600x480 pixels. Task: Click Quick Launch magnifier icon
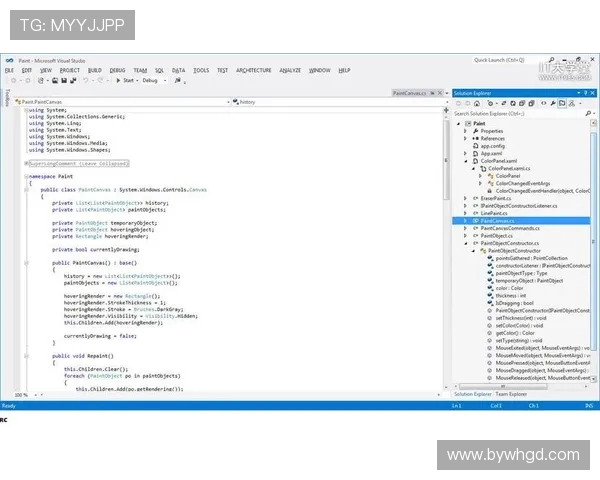pos(551,60)
